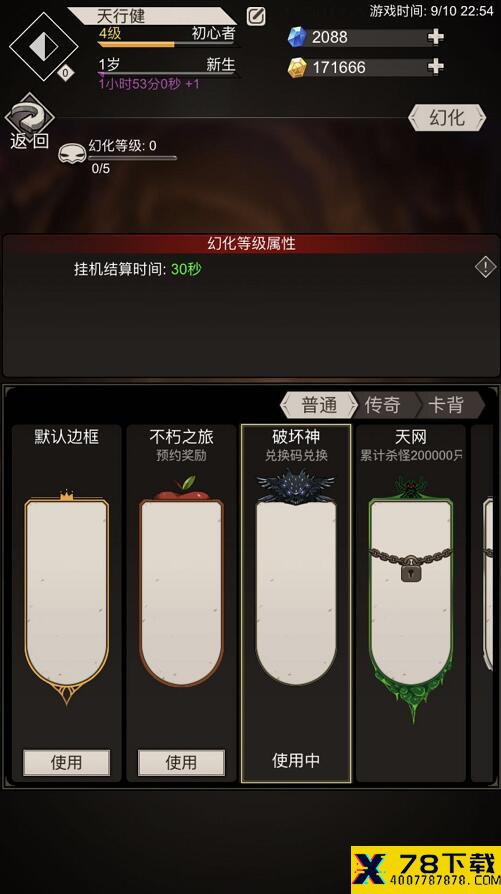
Task: Click the 幻化等级 progress bar
Action: tap(132, 158)
